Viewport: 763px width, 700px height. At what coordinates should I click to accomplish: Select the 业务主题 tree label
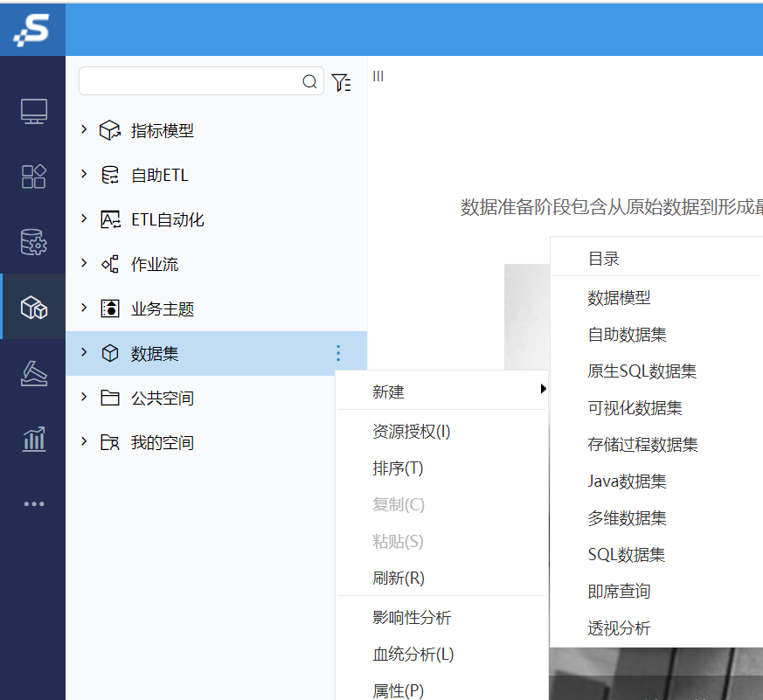162,308
